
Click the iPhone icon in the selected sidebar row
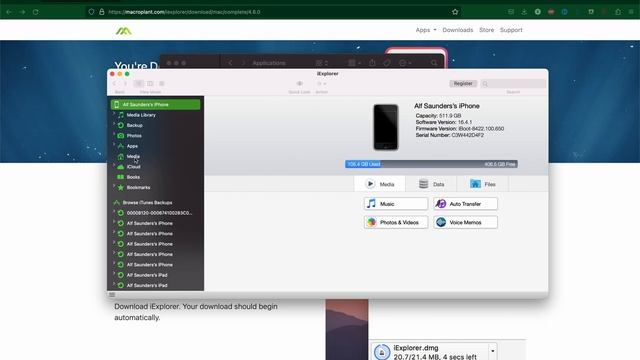click(117, 104)
